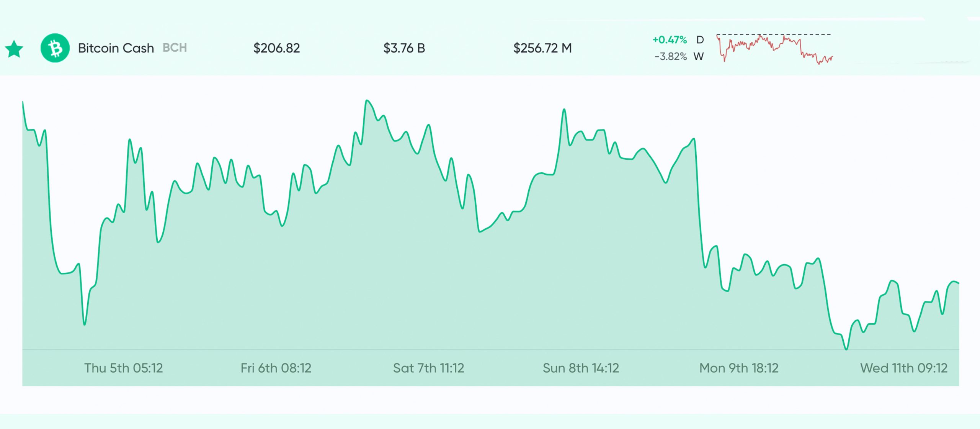The image size is (980, 429).
Task: Open the Bitcoin Cash coin name
Action: pyautogui.click(x=116, y=48)
